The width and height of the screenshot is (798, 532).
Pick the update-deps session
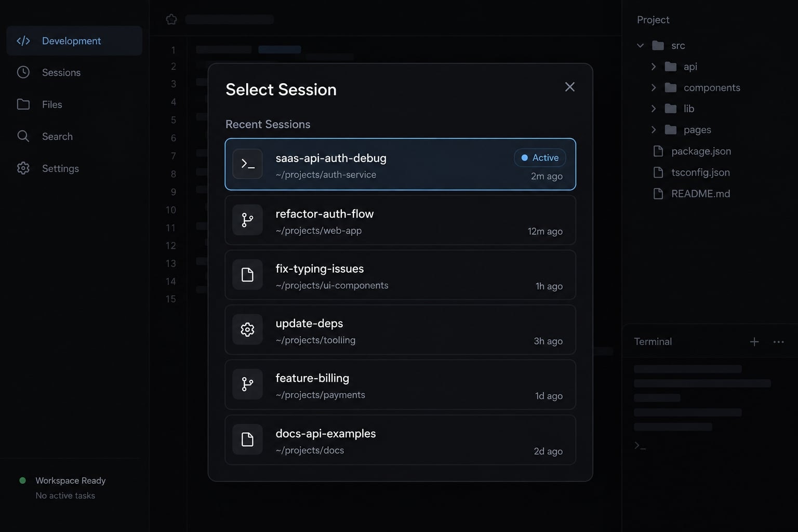[400, 329]
